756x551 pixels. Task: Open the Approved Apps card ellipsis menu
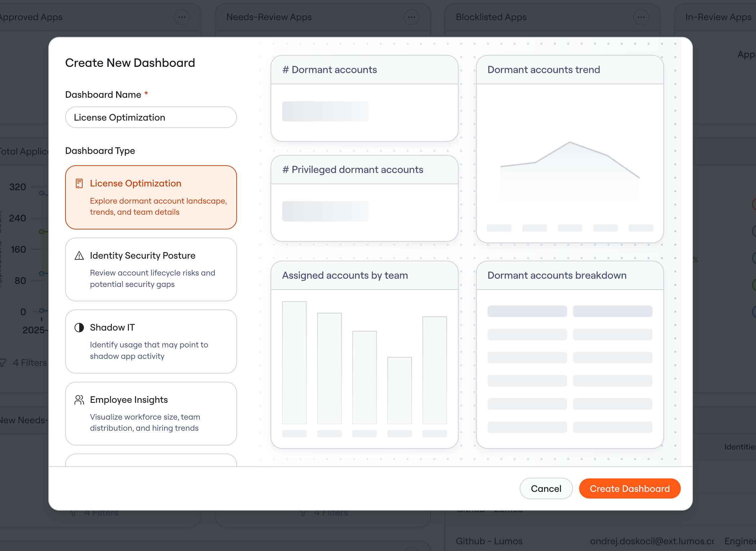point(182,17)
